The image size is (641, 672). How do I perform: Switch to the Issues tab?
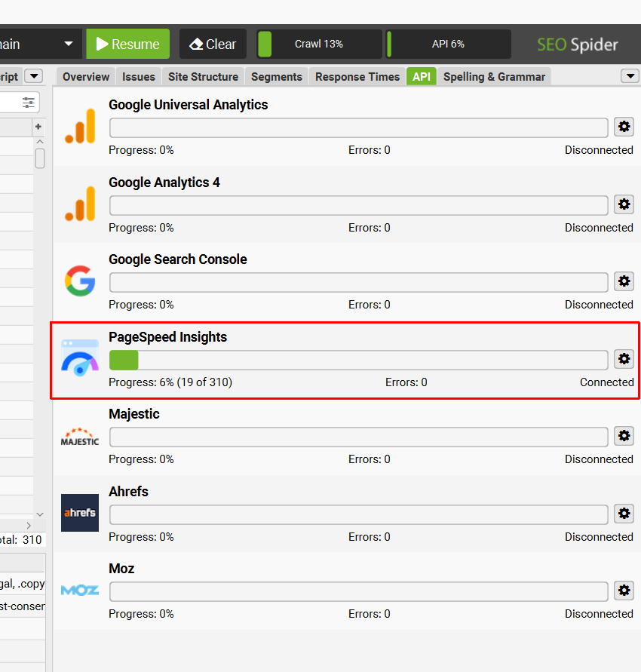139,77
